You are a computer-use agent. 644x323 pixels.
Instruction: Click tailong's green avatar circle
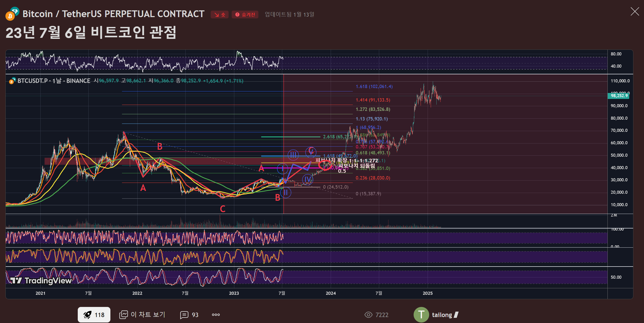point(421,315)
